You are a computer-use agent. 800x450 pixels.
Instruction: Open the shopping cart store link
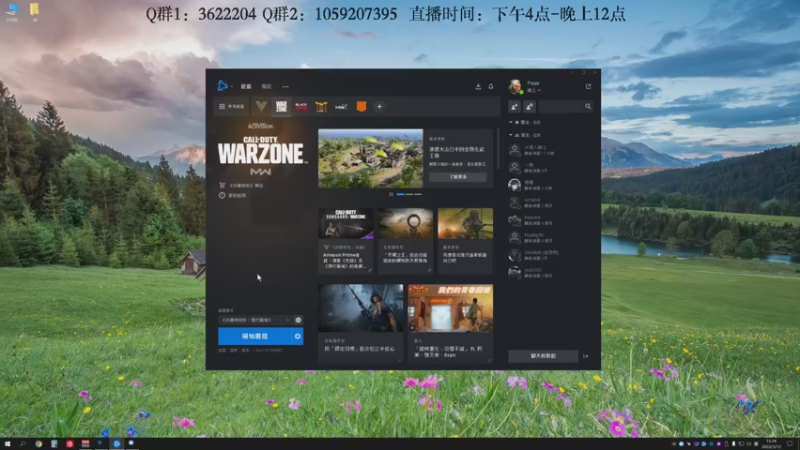pos(241,185)
